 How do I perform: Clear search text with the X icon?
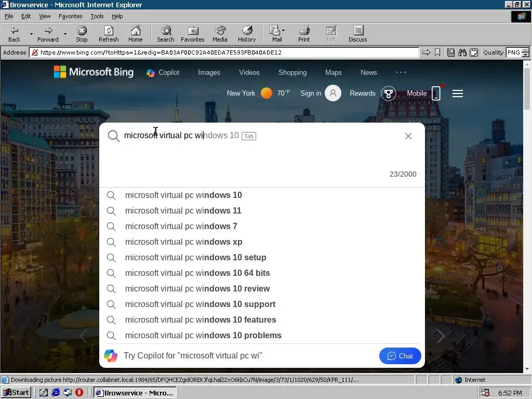pos(408,136)
